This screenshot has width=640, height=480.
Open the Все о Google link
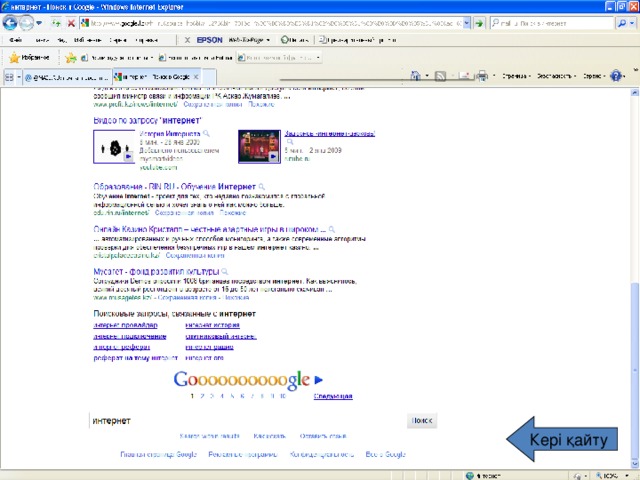point(385,454)
